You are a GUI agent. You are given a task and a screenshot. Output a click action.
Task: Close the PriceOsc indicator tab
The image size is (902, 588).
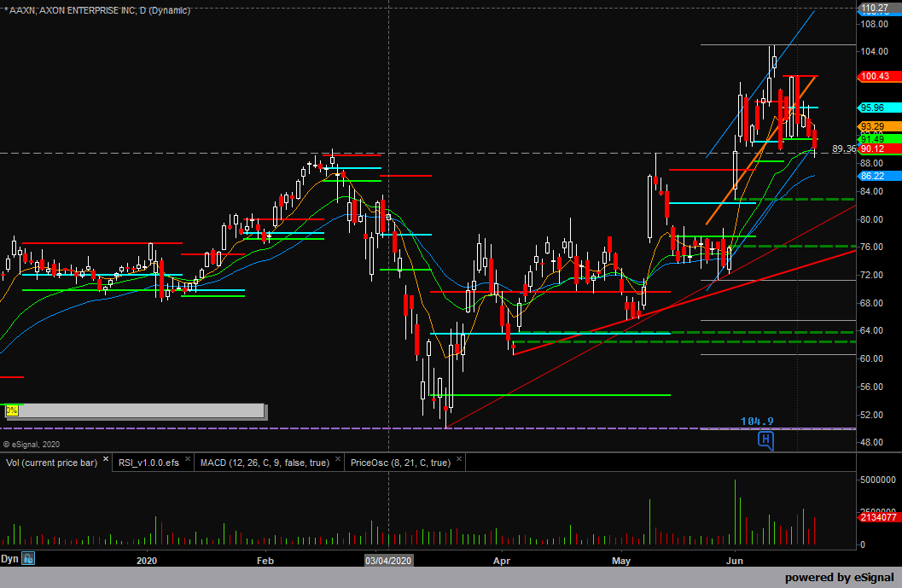pyautogui.click(x=459, y=459)
